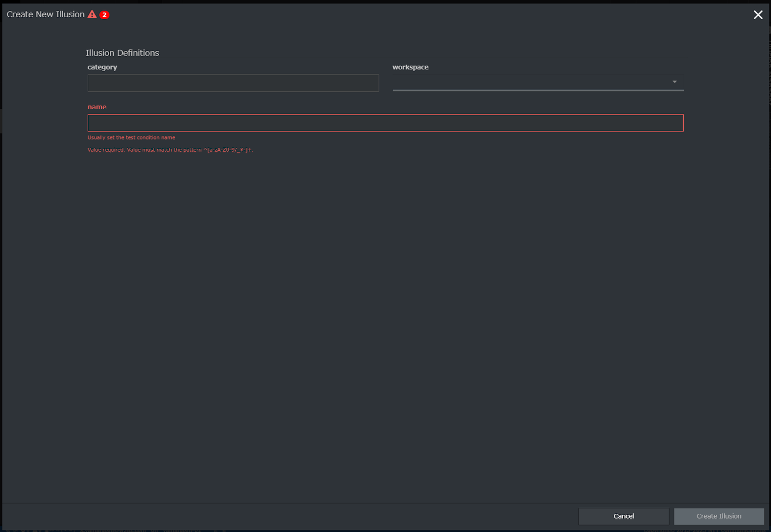Click the "Illusion Definitions" section heading
771x532 pixels.
click(122, 53)
